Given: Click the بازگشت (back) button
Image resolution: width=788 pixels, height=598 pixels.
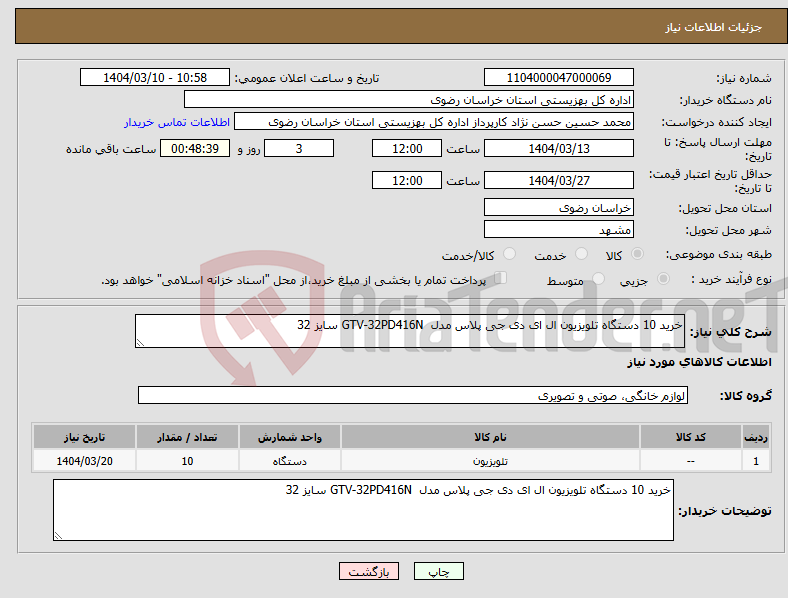Looking at the screenshot, I should pyautogui.click(x=369, y=571).
